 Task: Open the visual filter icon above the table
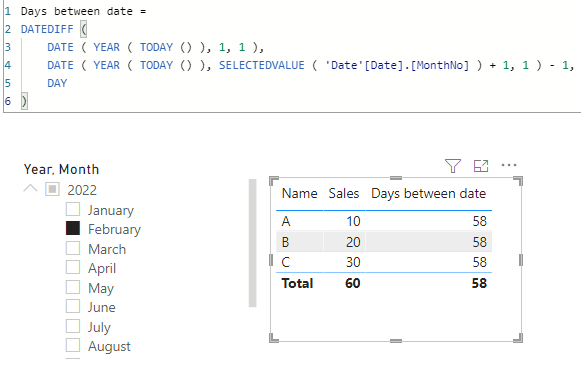tap(453, 166)
